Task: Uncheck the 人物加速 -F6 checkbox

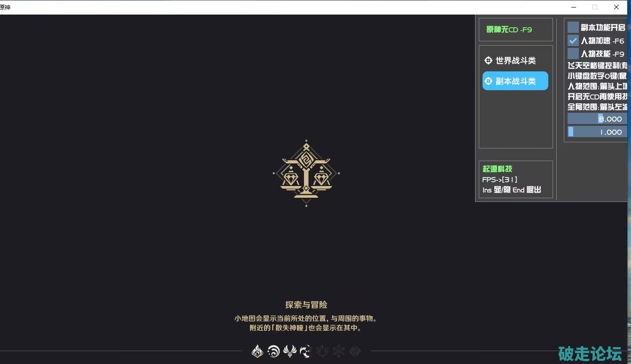Action: click(573, 40)
